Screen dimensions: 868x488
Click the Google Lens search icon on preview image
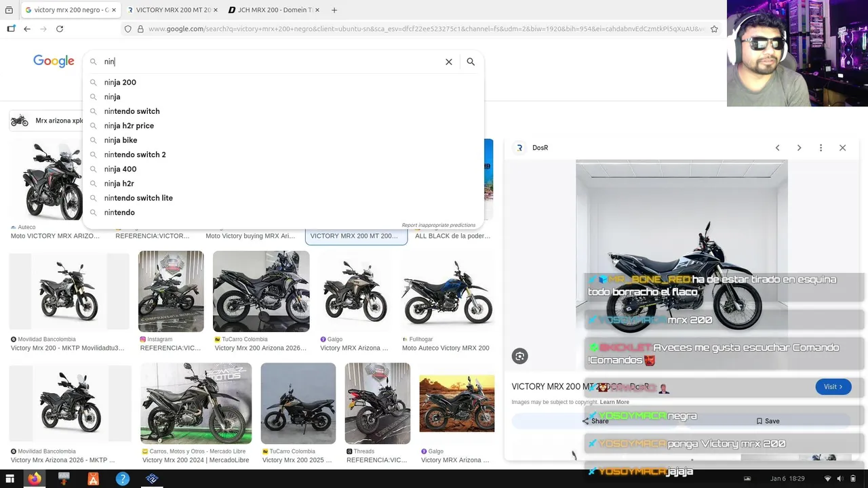tap(519, 356)
